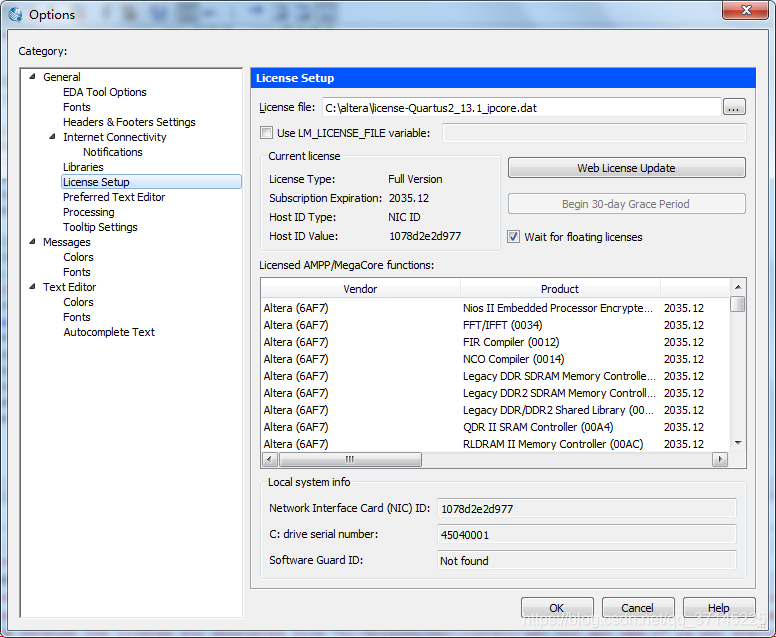
Task: Select FIR Compiler (0012) row
Action: 495,342
